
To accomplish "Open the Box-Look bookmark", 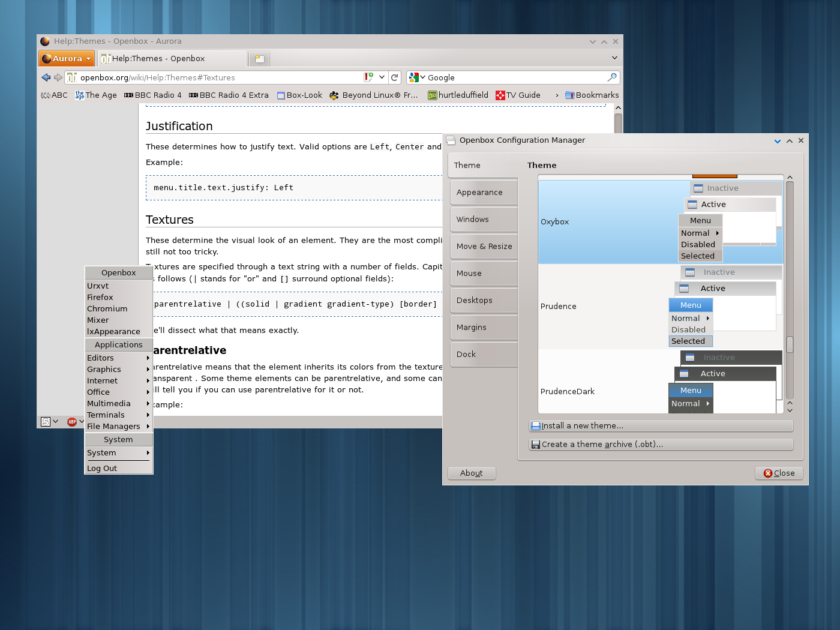I will click(x=299, y=95).
